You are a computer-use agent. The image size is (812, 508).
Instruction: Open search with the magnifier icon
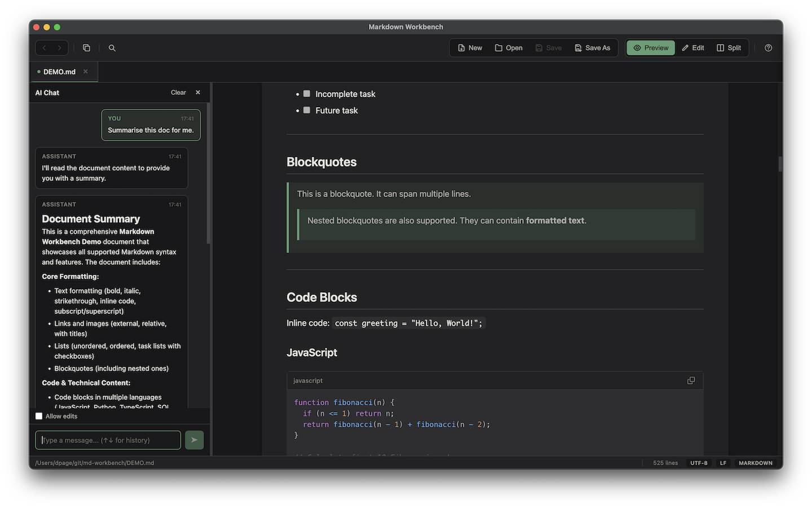(x=112, y=47)
